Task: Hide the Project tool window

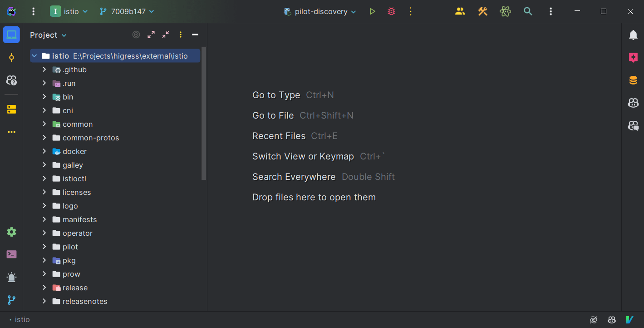Action: tap(195, 35)
